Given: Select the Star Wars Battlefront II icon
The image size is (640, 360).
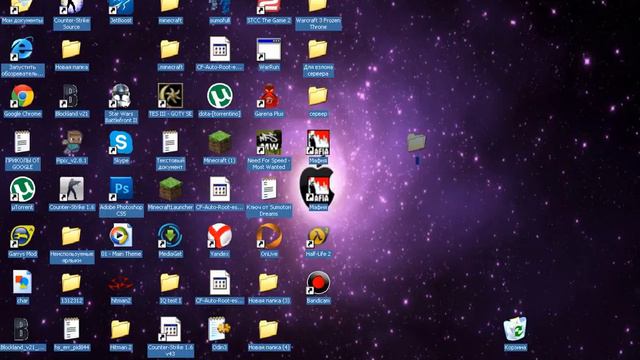Looking at the screenshot, I should pos(121,96).
